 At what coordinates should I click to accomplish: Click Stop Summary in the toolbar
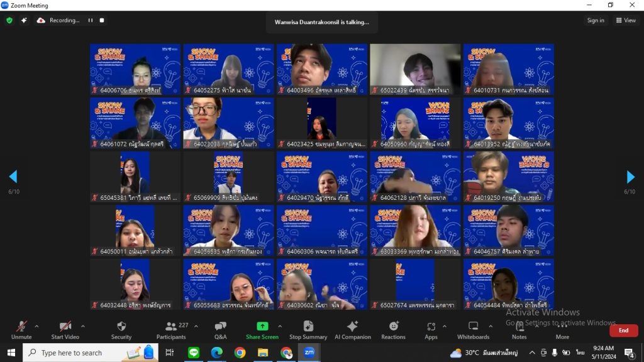pyautogui.click(x=308, y=331)
